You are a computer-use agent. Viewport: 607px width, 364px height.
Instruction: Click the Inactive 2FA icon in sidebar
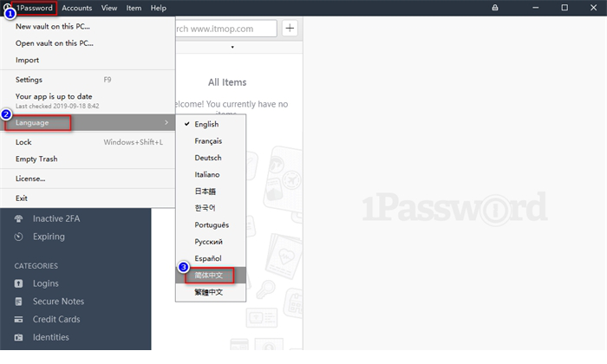point(18,218)
